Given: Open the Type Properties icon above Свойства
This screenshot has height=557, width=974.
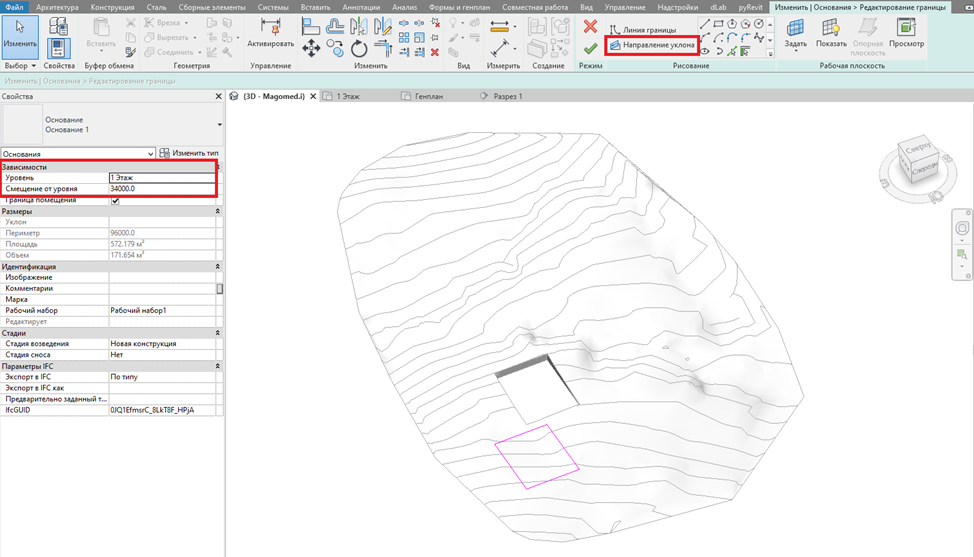Looking at the screenshot, I should pos(58,26).
